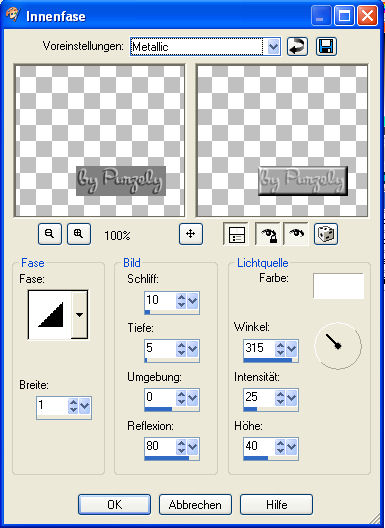Open the Breite slider dropdown arrow
Viewport: 385px width, 528px height.
[84, 405]
